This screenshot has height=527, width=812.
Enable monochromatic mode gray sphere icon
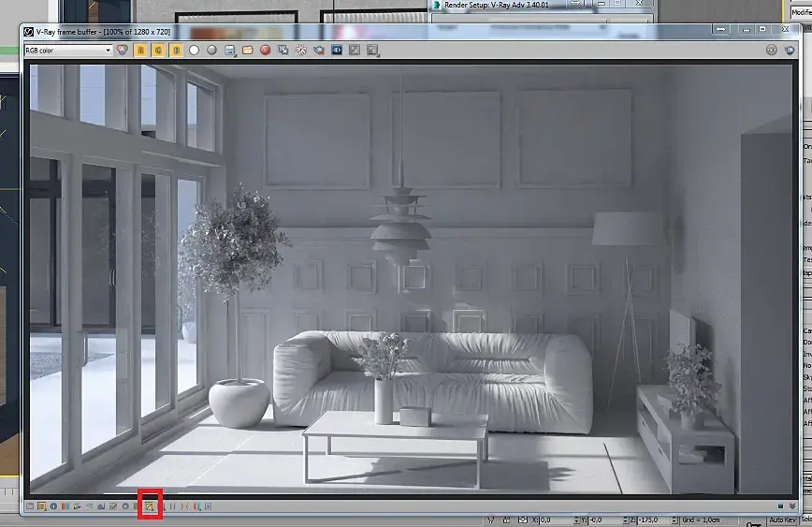[211, 51]
